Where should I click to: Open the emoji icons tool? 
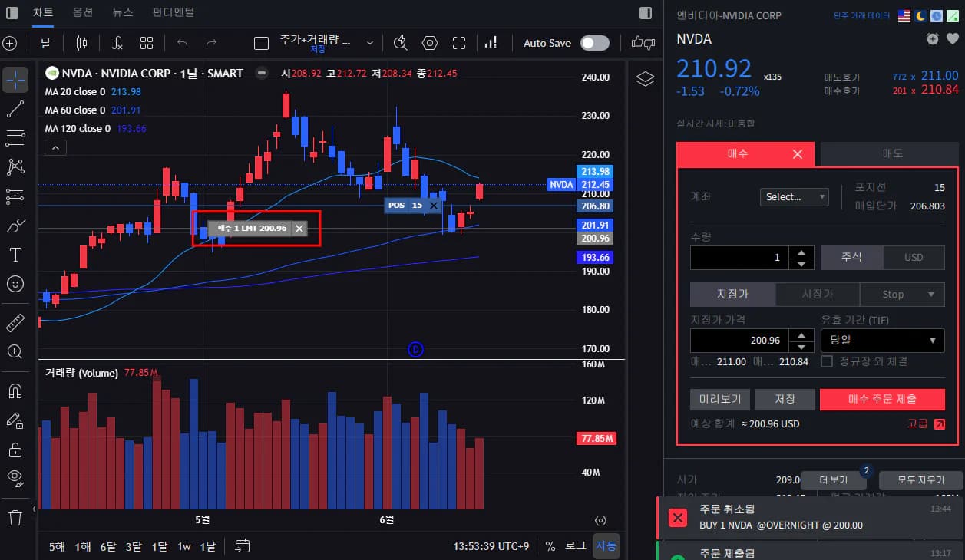coord(15,284)
